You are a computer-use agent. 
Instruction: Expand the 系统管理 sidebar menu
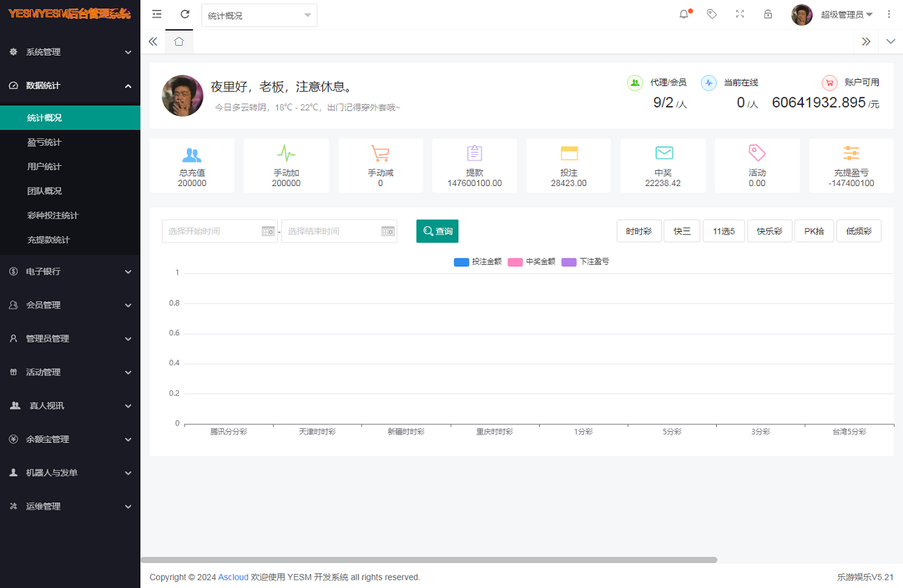69,52
